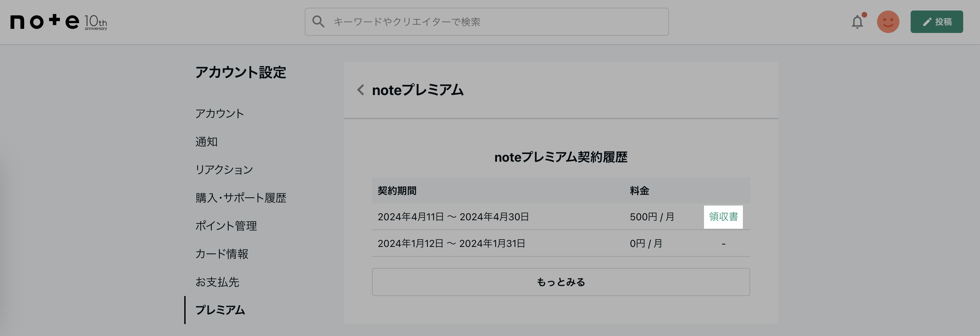Viewport: 980px width, 336px height.
Task: Click the 2024年1月12日 〜 2024年1月31日 period
Action: (x=451, y=243)
